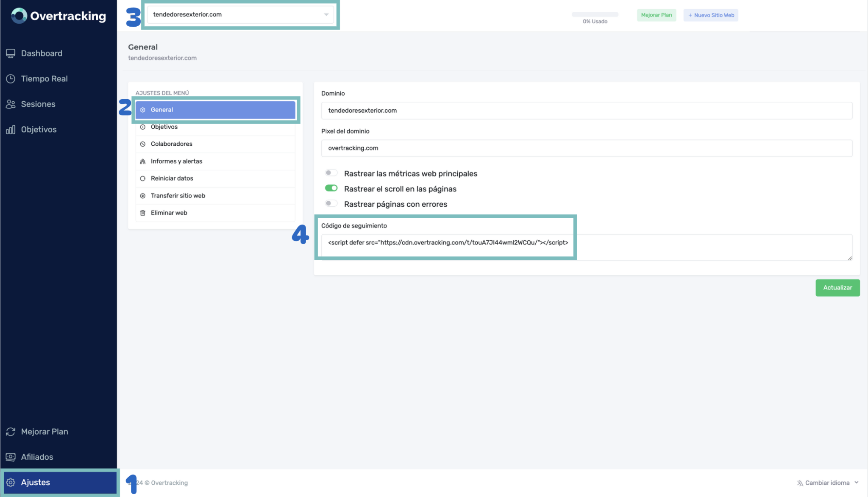Open the Dashboard monitor icon
This screenshot has width=868, height=497.
pyautogui.click(x=11, y=53)
